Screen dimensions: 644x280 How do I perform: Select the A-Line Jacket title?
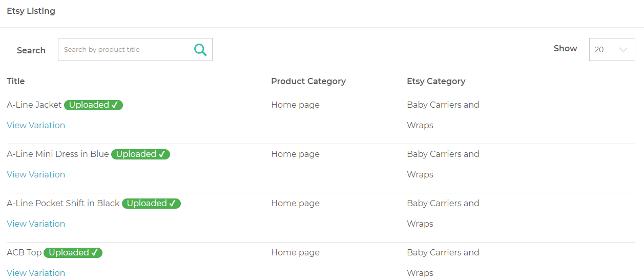34,105
